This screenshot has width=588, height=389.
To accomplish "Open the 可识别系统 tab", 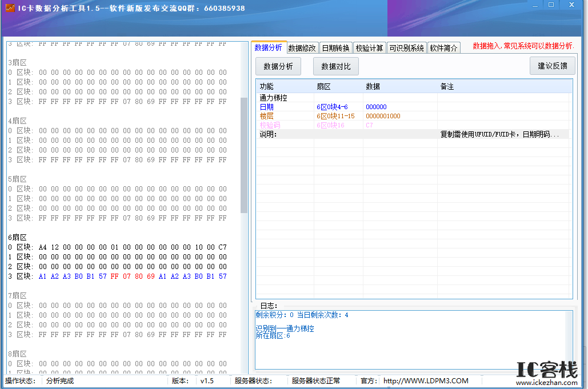I will click(406, 48).
